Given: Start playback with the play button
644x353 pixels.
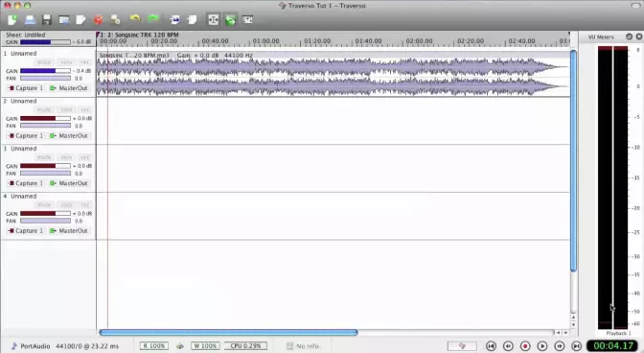Looking at the screenshot, I should point(542,346).
